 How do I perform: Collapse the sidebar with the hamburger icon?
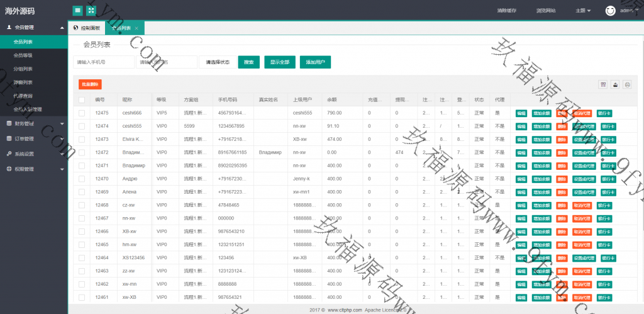[77, 10]
